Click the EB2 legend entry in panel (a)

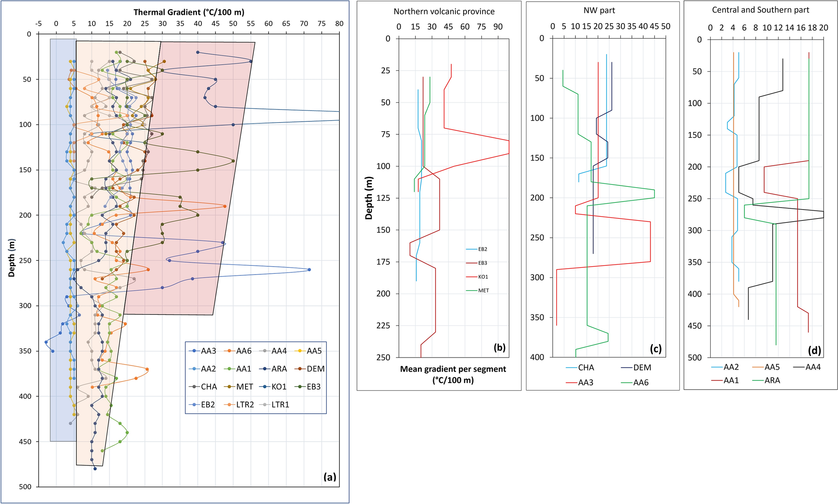coord(202,405)
